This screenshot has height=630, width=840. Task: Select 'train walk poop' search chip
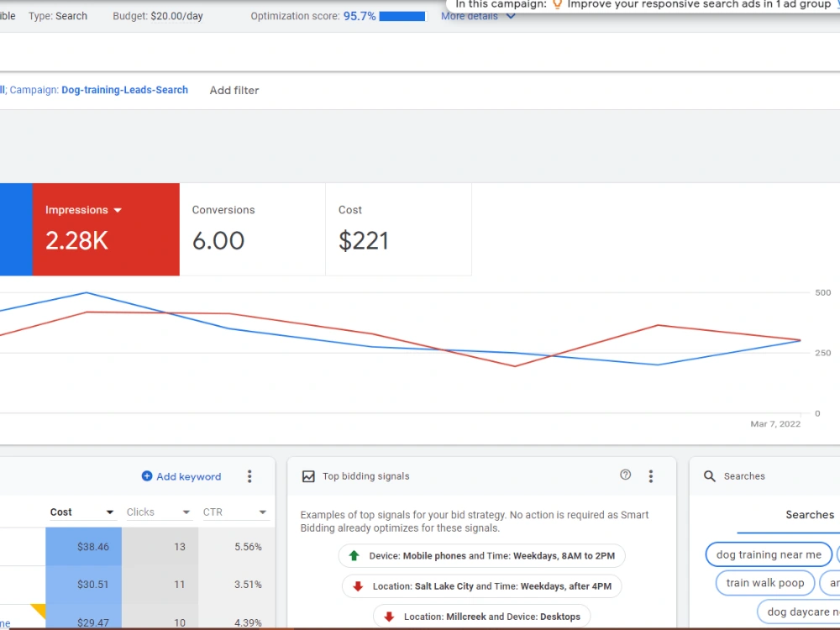point(765,583)
